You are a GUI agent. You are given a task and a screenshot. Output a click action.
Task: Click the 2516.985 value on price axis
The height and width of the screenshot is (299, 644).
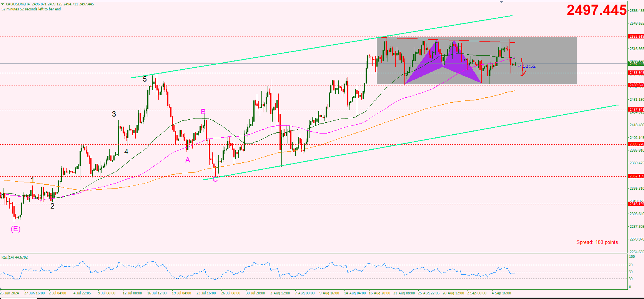pyautogui.click(x=637, y=49)
